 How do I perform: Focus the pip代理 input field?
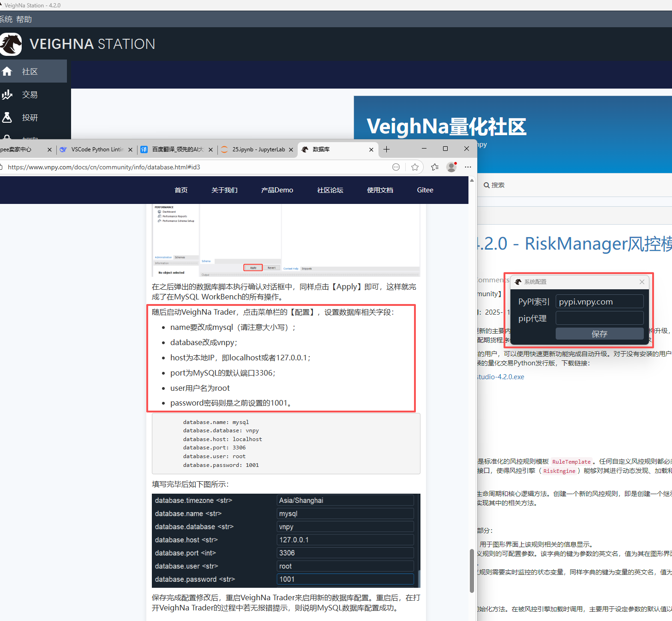599,318
